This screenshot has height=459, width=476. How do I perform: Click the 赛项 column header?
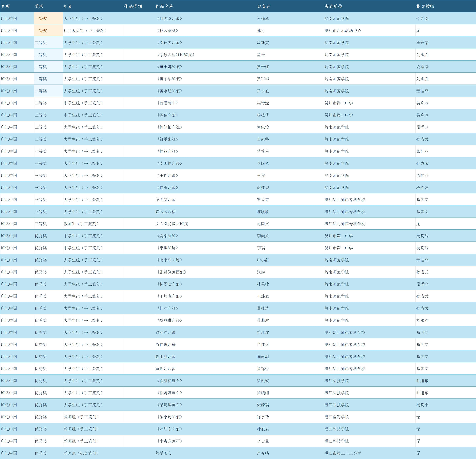point(17,6)
